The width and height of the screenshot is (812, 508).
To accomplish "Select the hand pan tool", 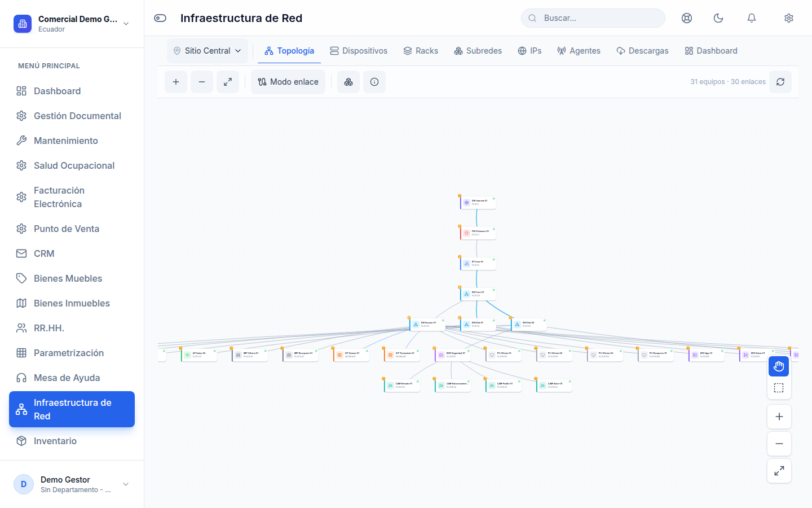I will coord(779,366).
